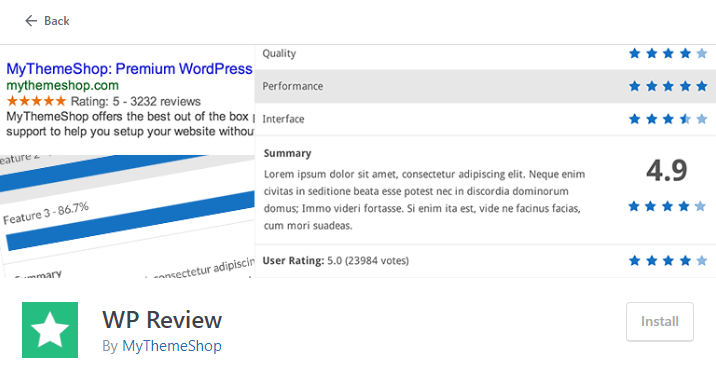
Task: Click the large 4.9 score number
Action: [667, 171]
